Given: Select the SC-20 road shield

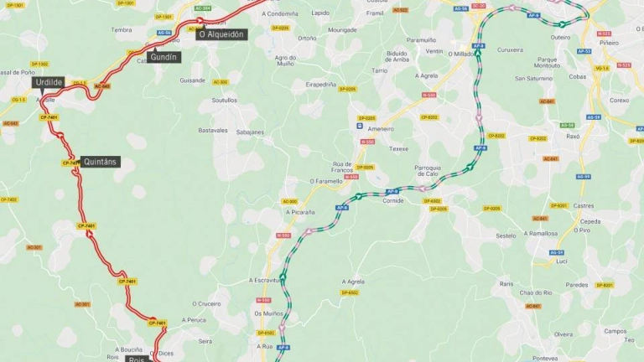Looking at the screenshot, I should point(479,6).
